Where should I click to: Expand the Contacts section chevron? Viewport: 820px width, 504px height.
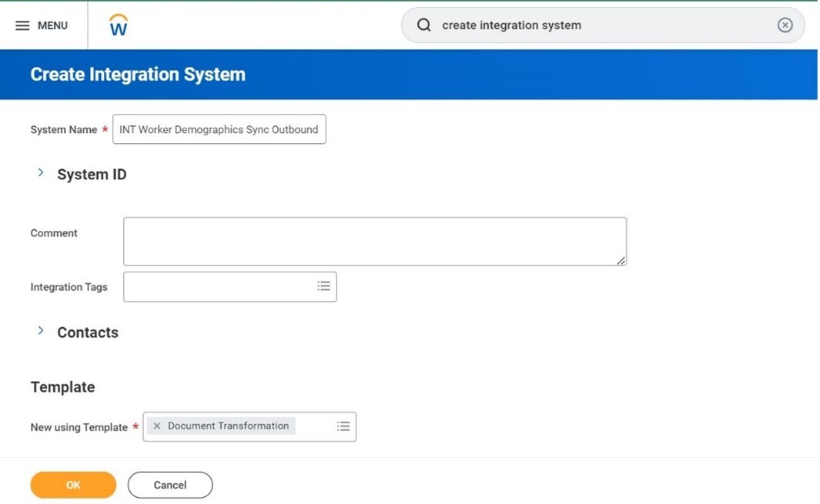[41, 331]
